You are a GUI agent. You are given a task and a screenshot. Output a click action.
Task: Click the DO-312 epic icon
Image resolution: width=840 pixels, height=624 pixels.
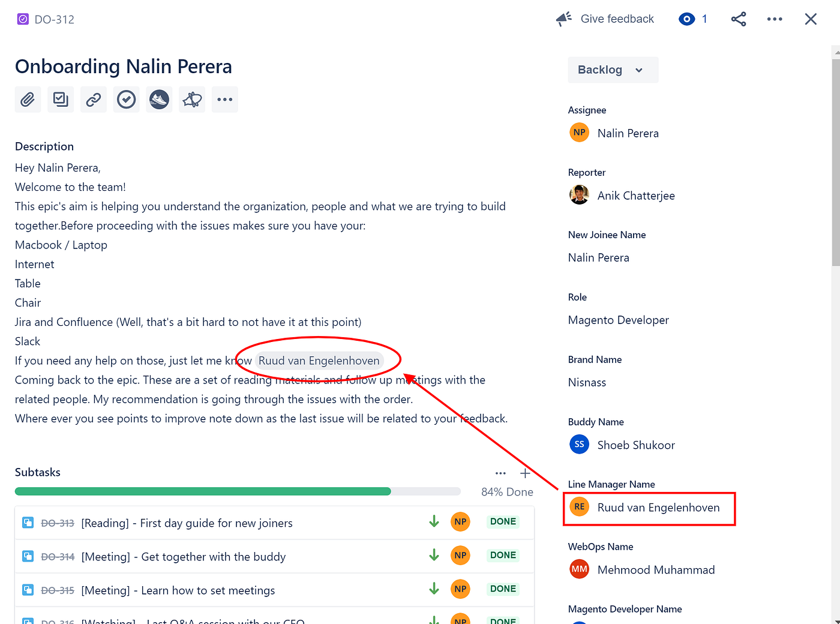22,19
